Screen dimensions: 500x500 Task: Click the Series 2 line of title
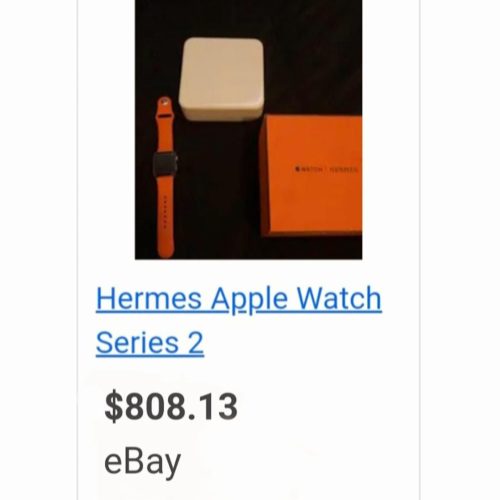(150, 343)
